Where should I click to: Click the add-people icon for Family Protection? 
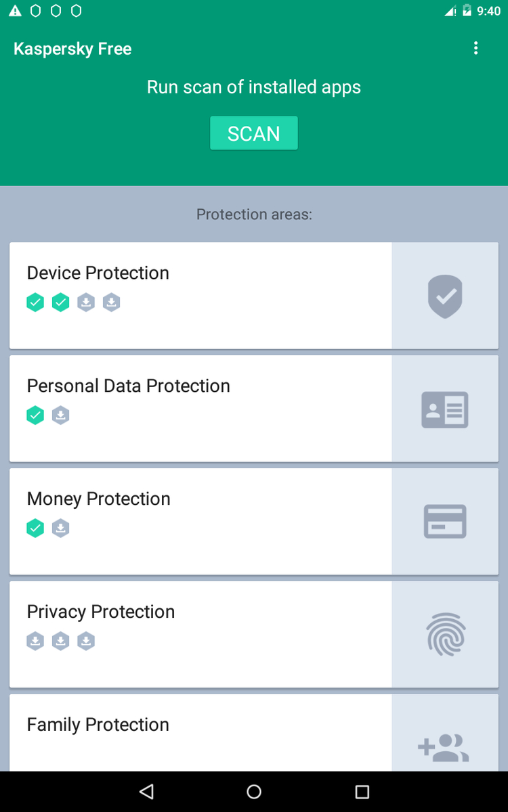pyautogui.click(x=444, y=748)
